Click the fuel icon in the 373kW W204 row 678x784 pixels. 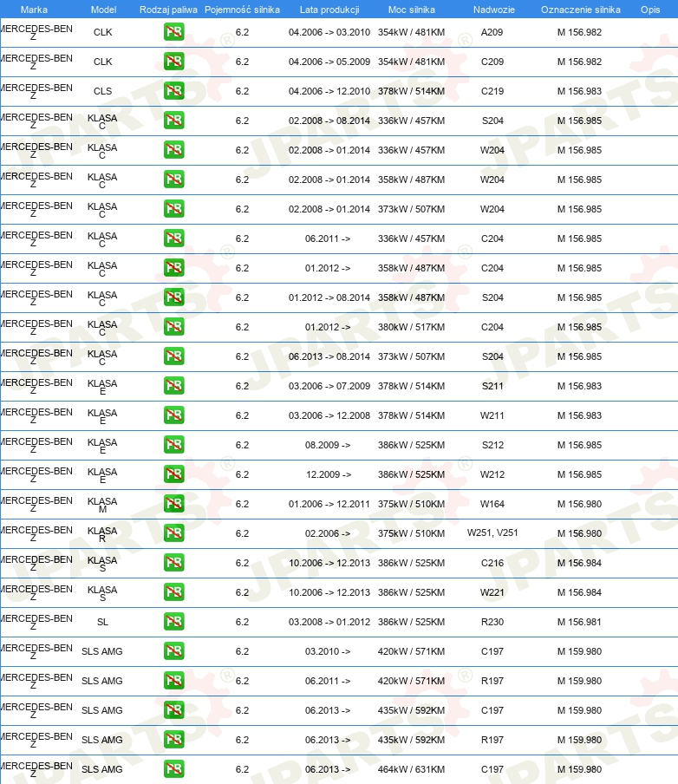[174, 209]
